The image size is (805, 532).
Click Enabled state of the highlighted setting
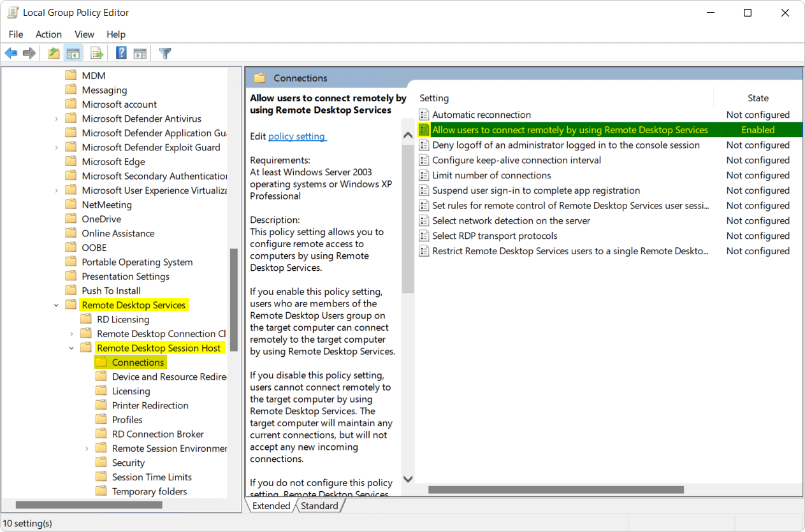click(x=758, y=130)
